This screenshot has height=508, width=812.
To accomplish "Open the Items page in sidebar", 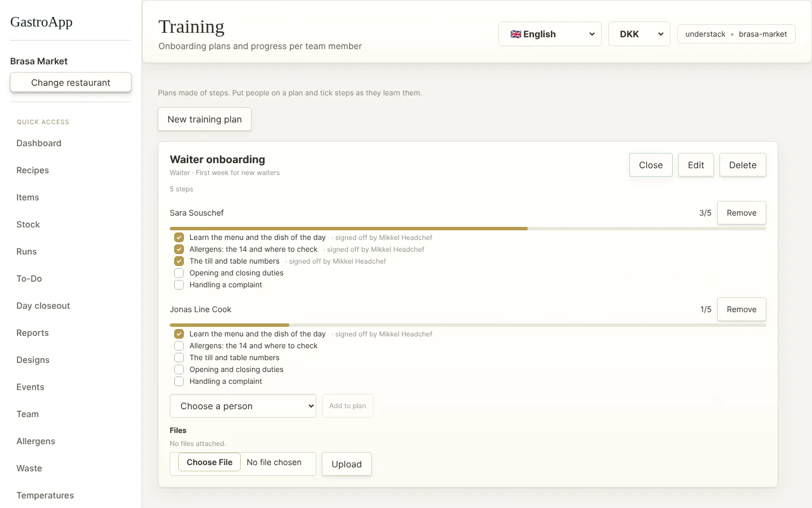I will (x=28, y=198).
